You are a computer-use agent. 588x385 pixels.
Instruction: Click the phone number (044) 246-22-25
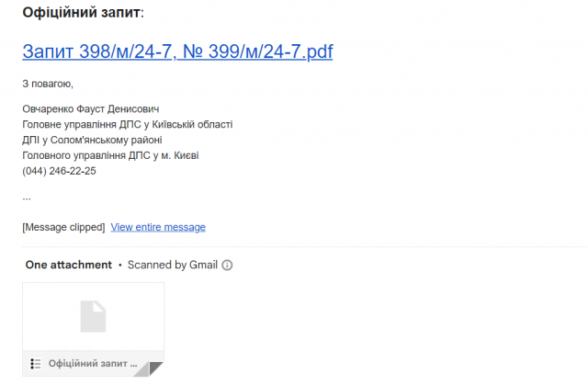(x=59, y=171)
